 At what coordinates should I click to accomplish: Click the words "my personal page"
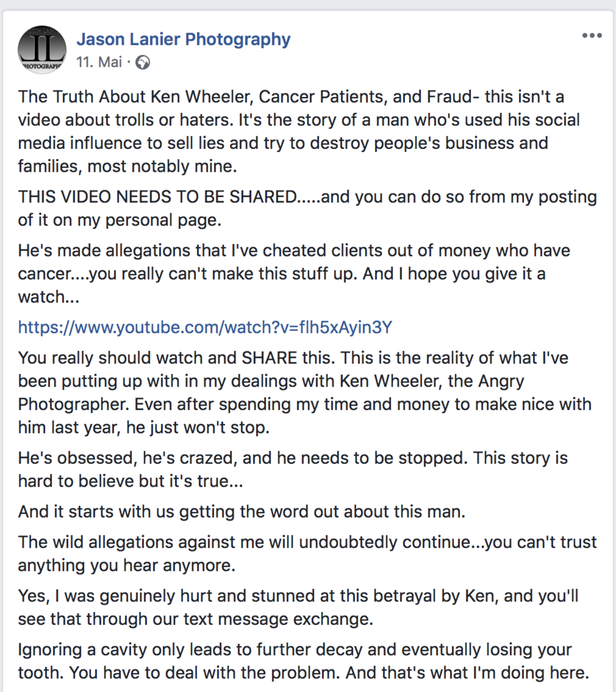(x=151, y=220)
